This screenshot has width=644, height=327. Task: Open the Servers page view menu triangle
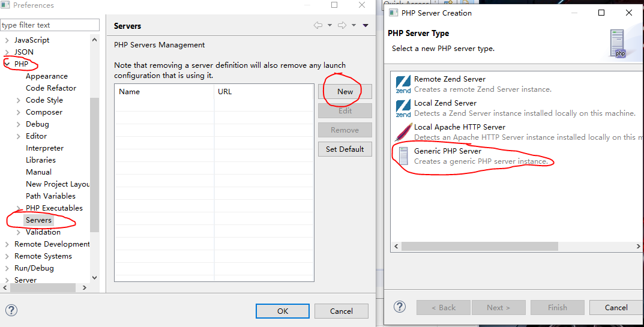(x=365, y=25)
